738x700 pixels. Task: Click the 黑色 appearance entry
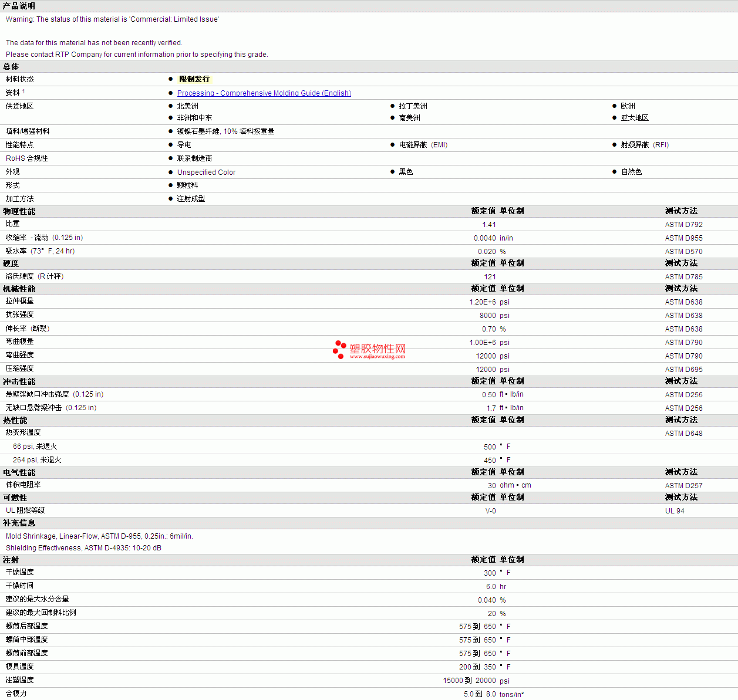tap(406, 172)
